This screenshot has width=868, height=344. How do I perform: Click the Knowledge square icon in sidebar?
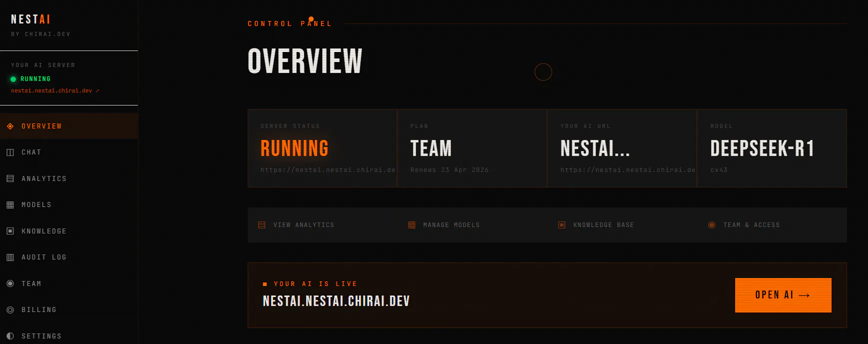point(10,231)
